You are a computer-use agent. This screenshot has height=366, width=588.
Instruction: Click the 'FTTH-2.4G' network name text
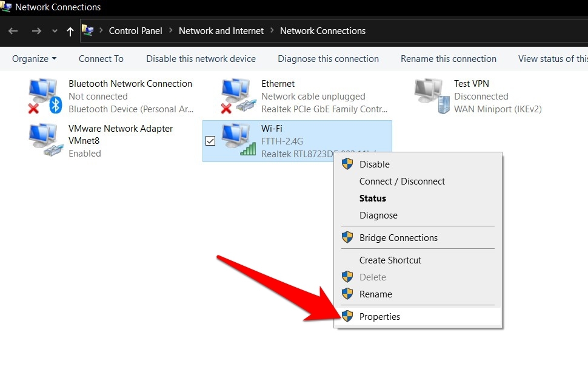(282, 141)
